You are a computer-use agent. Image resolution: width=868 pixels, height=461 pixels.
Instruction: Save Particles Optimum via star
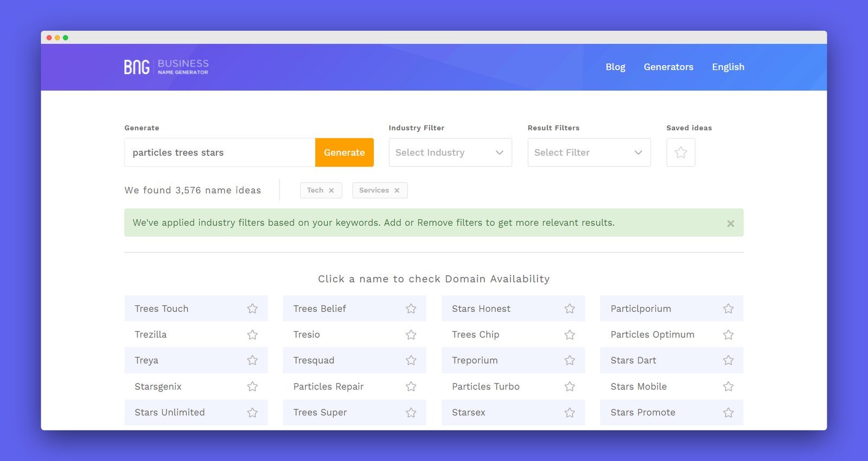[x=728, y=334]
